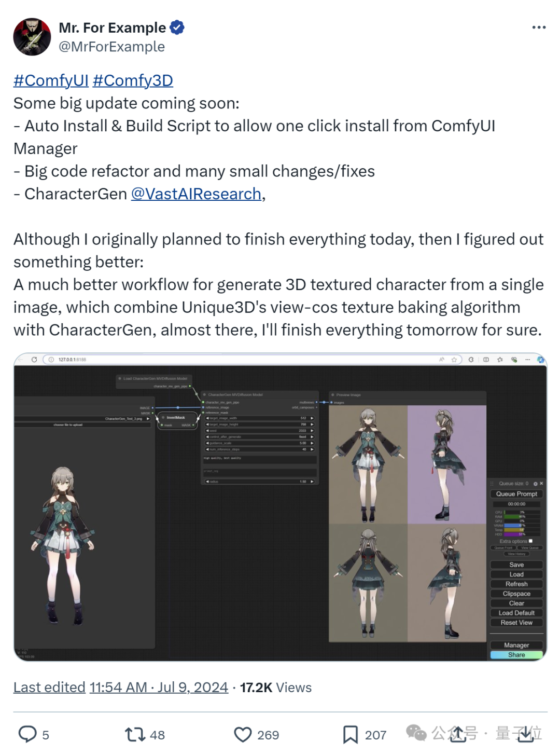Screen dimensions: 560x755
Task: Open the Last edited history link
Action: [49, 688]
